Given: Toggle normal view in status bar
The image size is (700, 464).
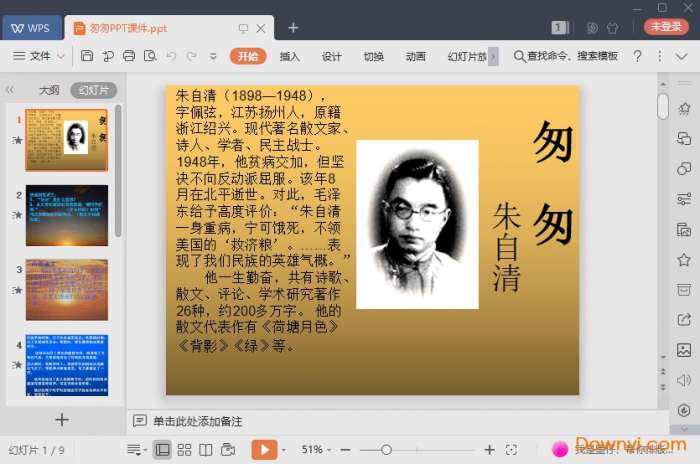Looking at the screenshot, I should pyautogui.click(x=162, y=450).
